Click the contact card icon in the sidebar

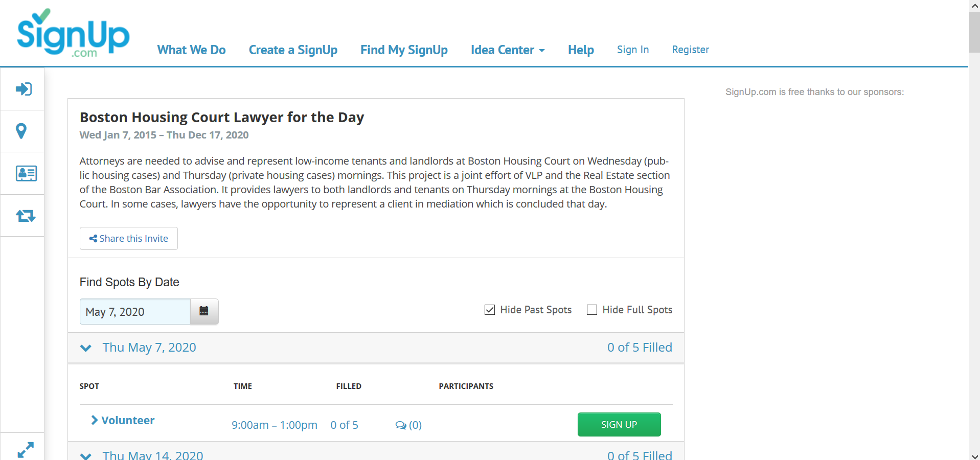25,173
